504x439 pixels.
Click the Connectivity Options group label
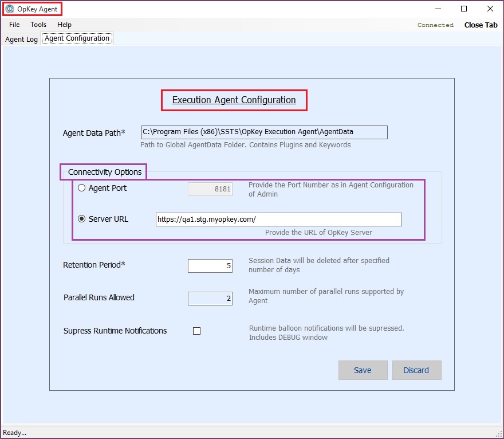(x=104, y=172)
